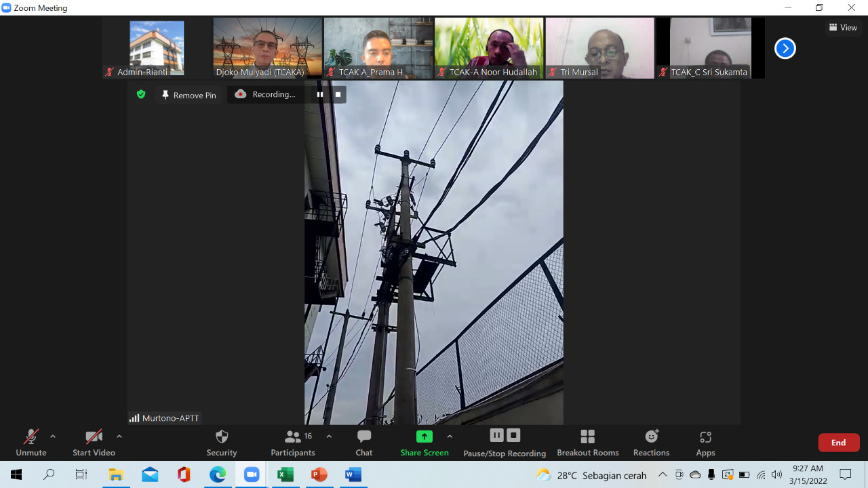Select TCAK_C Sri Sukamta video thumbnail
The height and width of the screenshot is (488, 868).
coord(711,48)
